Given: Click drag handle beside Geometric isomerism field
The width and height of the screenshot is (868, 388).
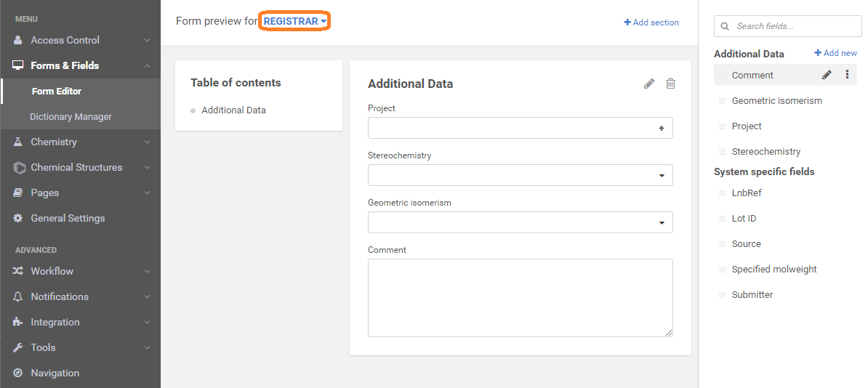Looking at the screenshot, I should click(722, 101).
